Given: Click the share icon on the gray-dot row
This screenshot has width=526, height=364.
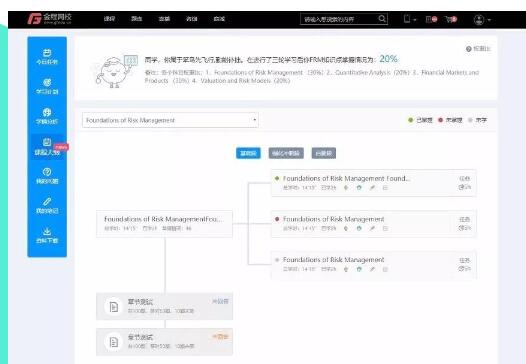Looking at the screenshot, I should point(465,269).
